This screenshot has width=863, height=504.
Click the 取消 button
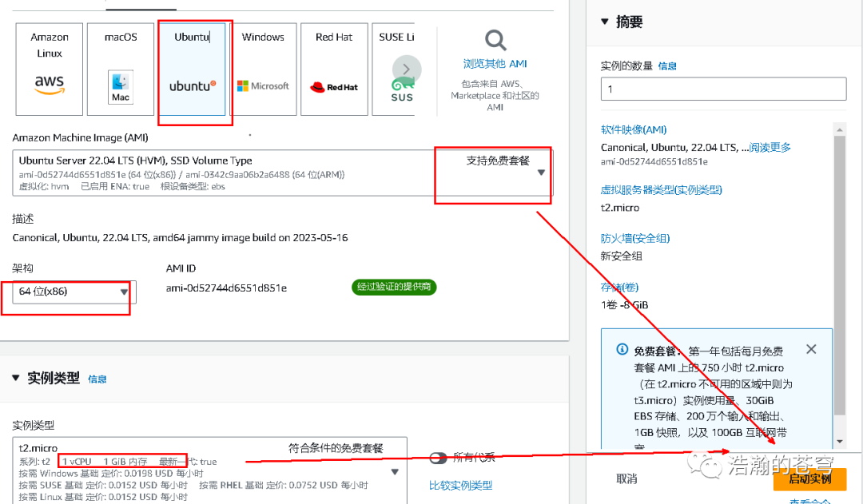coord(626,478)
